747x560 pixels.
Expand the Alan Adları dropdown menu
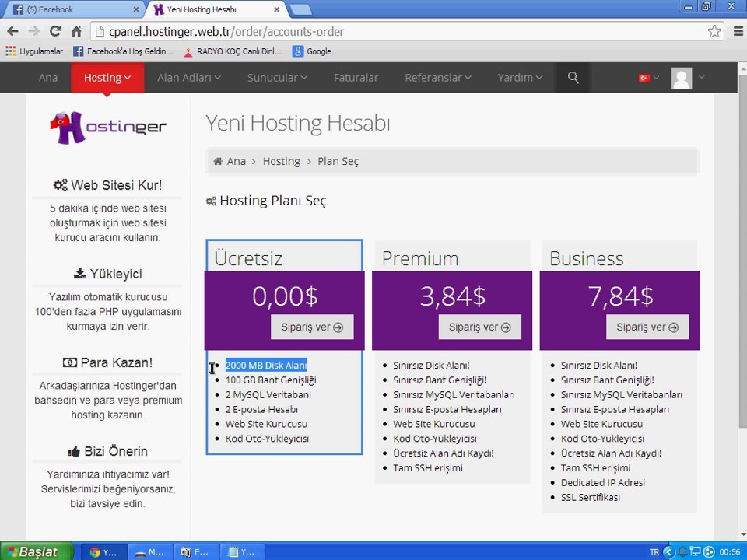click(189, 78)
